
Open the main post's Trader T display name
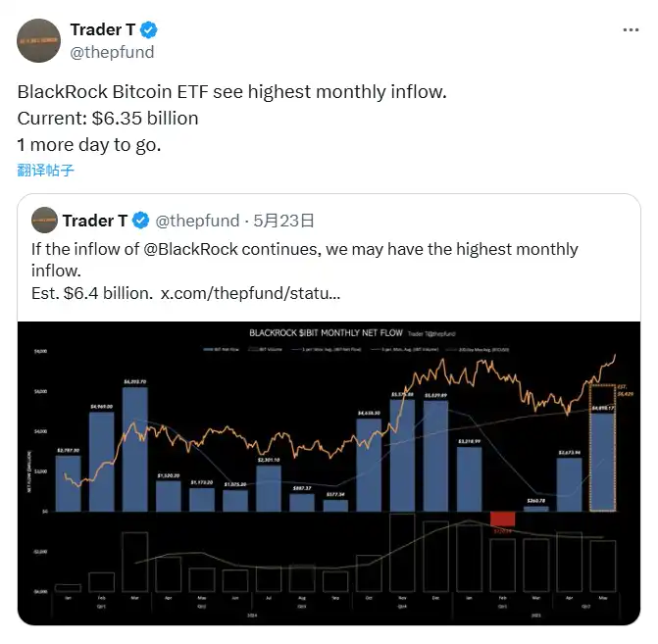[x=102, y=29]
